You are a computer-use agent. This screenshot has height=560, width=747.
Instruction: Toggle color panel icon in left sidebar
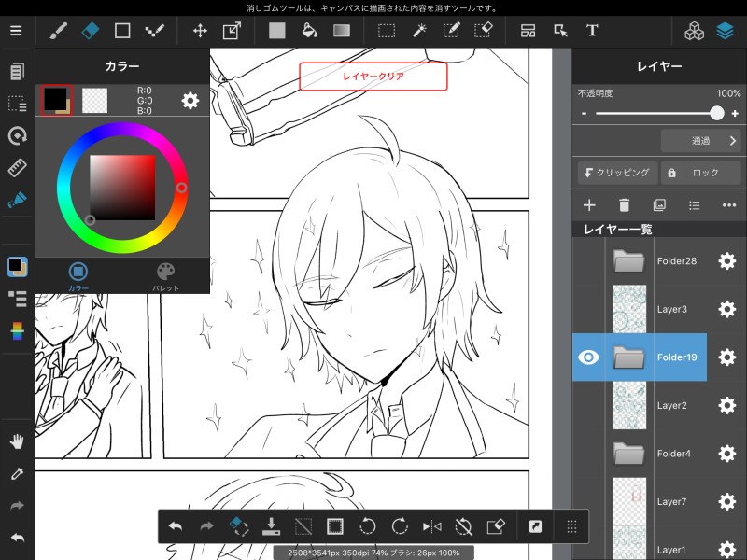17,267
